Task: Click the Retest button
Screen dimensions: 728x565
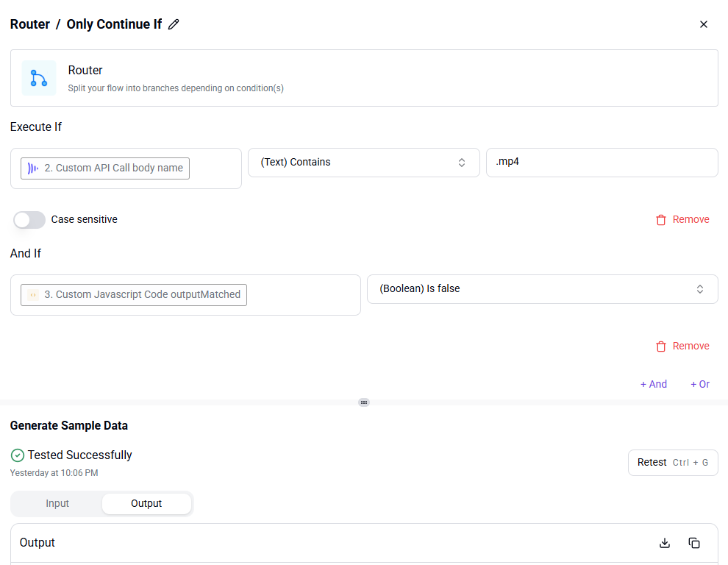Action: coord(673,462)
